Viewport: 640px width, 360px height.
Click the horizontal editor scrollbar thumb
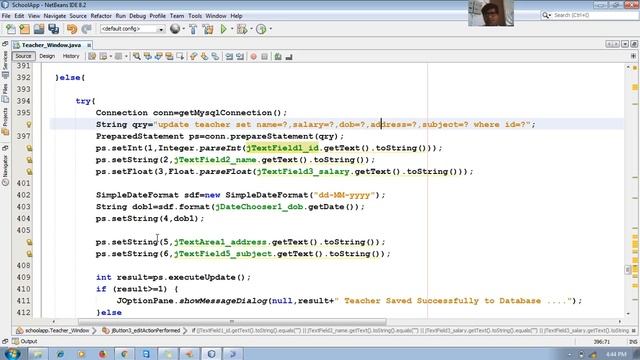pyautogui.click(x=232, y=322)
